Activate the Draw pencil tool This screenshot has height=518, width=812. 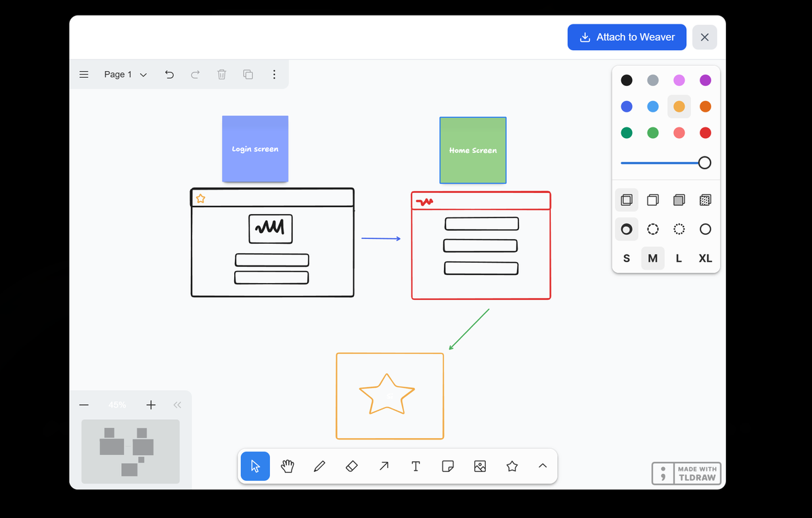tap(319, 466)
